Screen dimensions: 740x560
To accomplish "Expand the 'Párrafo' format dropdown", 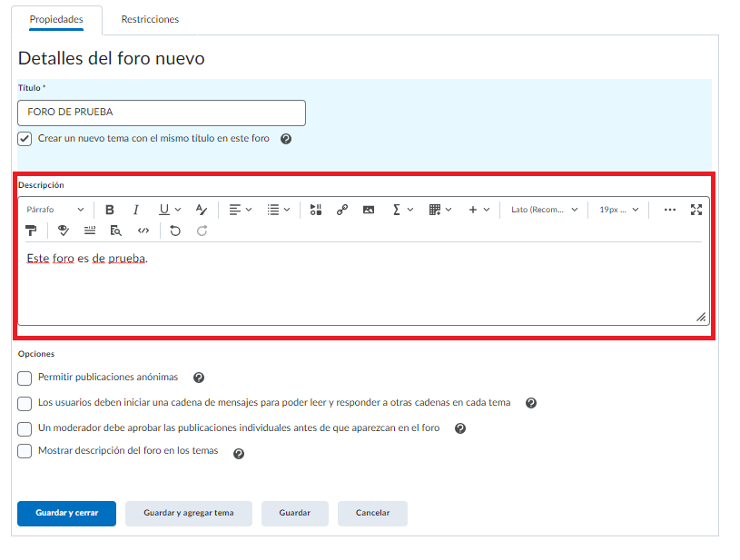I will 54,210.
